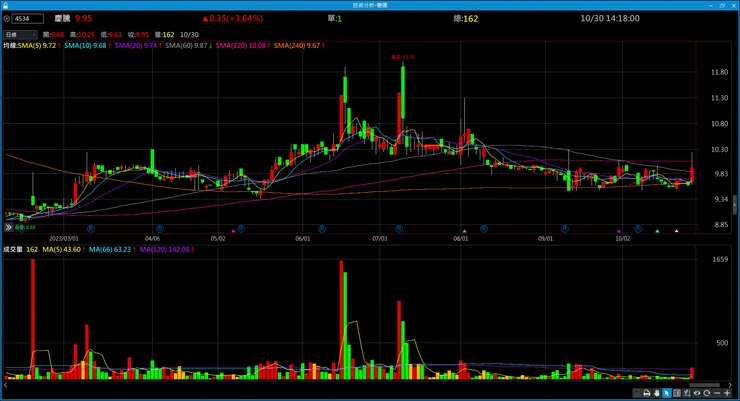The width and height of the screenshot is (740, 401).
Task: Click the blue circle event marker near 09/01
Action: 565,229
